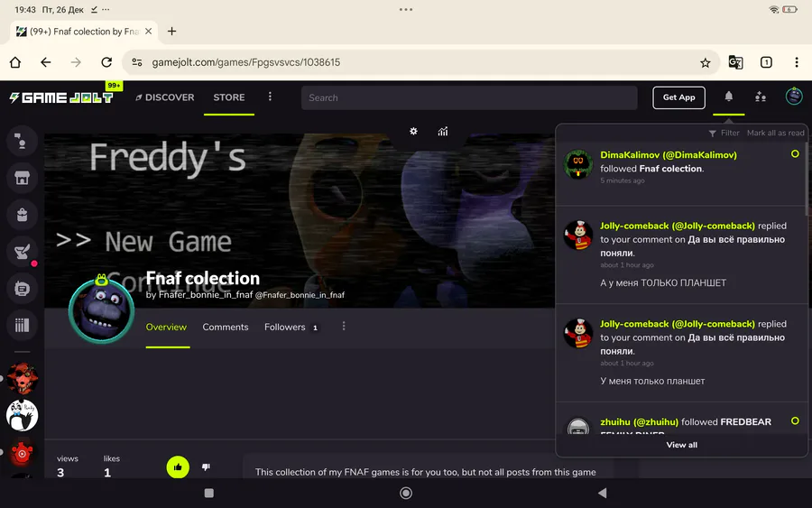Close the Fnaf colection browser tab
This screenshot has width=812, height=508.
(x=149, y=32)
